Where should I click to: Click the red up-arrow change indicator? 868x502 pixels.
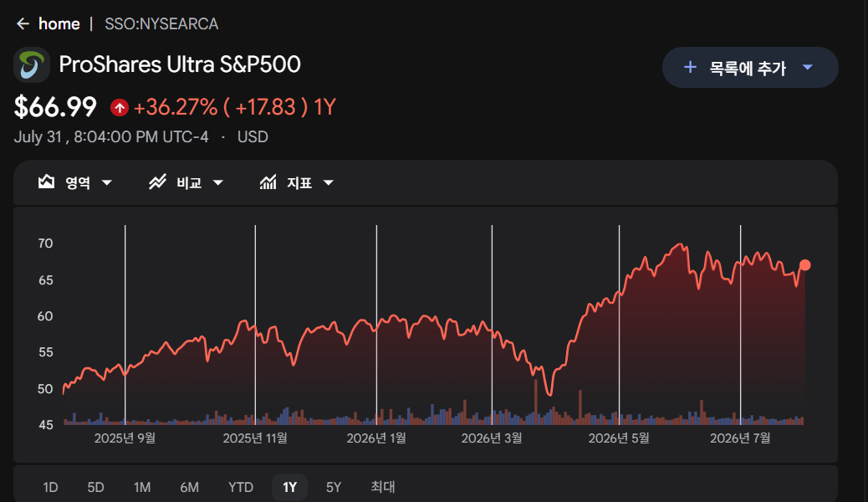point(119,107)
